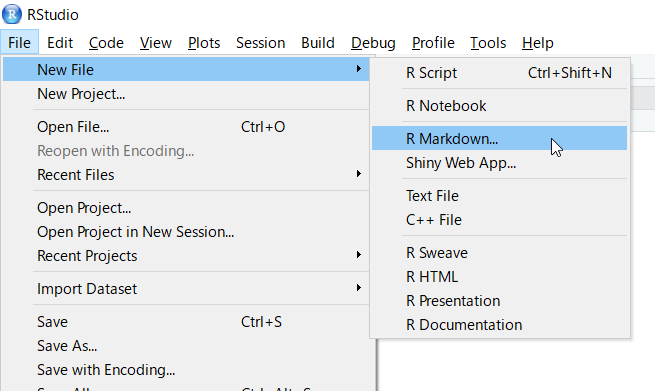Image resolution: width=655 pixels, height=391 pixels.
Task: Choose R Documentation from submenu
Action: [x=500, y=325]
